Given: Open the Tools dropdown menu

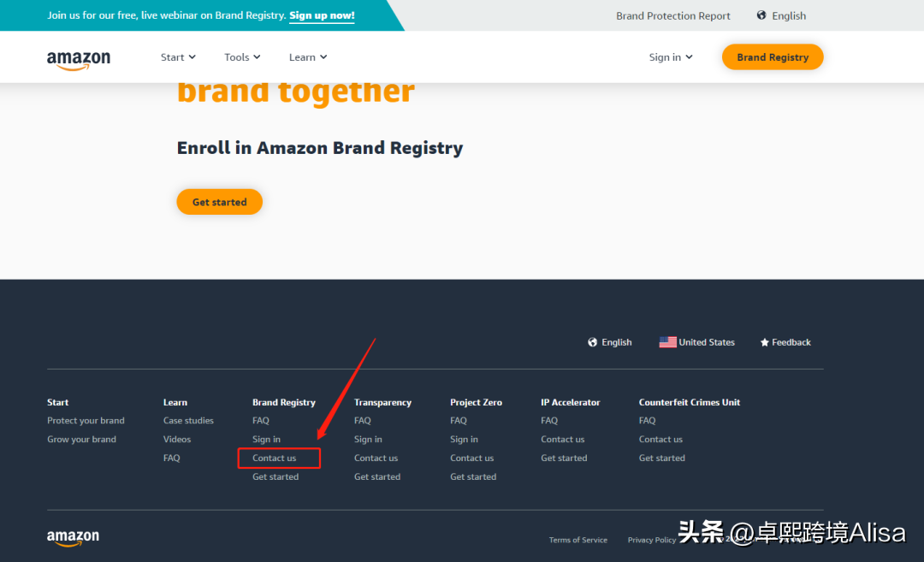Looking at the screenshot, I should click(242, 57).
